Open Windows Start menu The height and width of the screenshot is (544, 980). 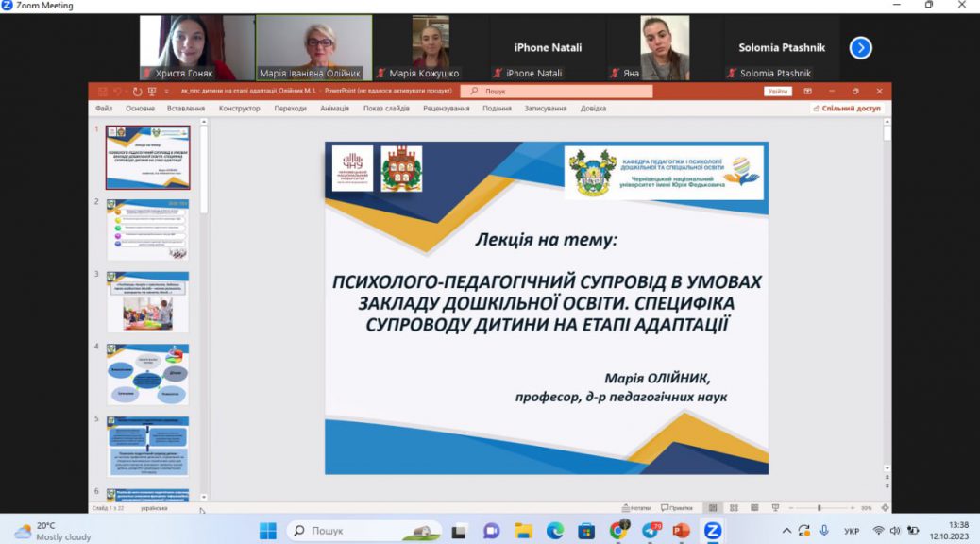pos(268,531)
